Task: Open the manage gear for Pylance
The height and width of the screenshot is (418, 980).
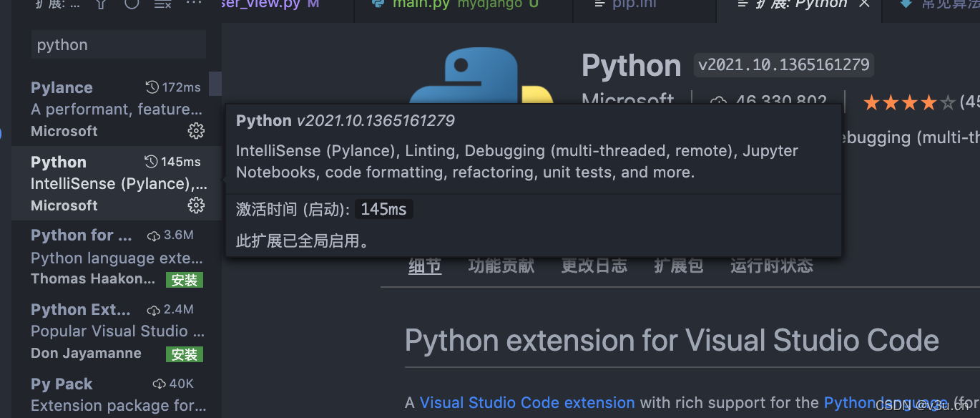Action: point(196,131)
